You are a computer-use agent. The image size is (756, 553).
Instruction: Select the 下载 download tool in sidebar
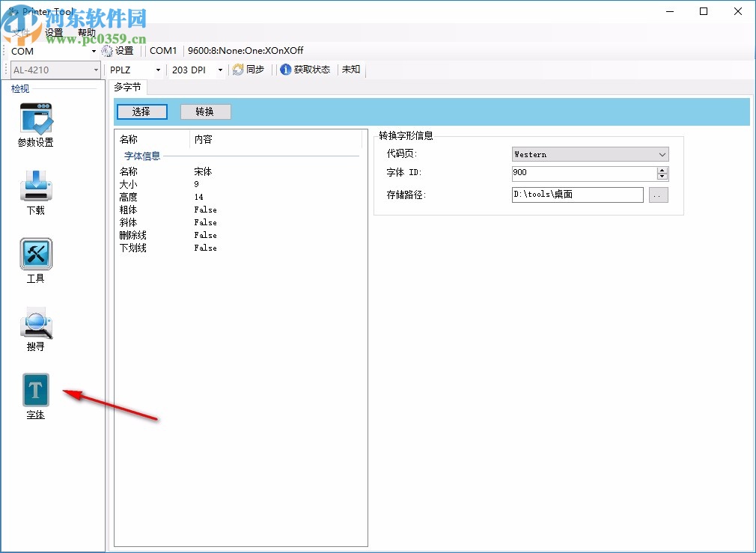point(35,187)
